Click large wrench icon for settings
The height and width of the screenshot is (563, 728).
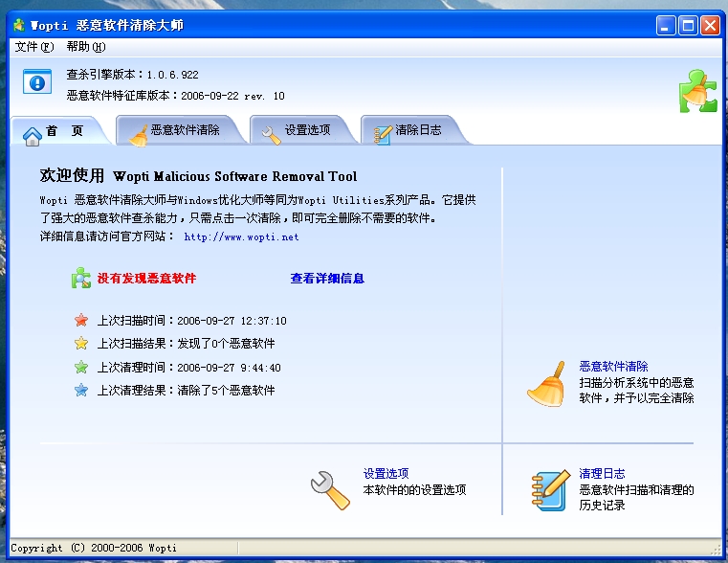(x=330, y=490)
